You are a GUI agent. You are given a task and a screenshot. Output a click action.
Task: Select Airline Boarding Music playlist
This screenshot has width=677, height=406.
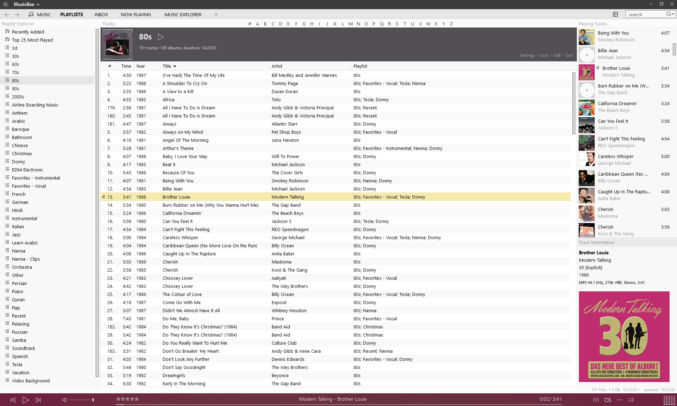[x=35, y=105]
